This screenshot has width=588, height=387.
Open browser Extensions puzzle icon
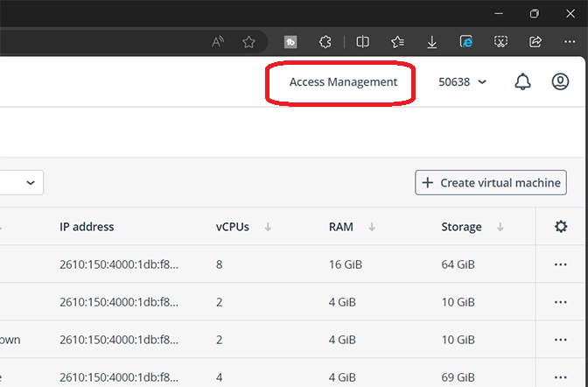coord(325,42)
